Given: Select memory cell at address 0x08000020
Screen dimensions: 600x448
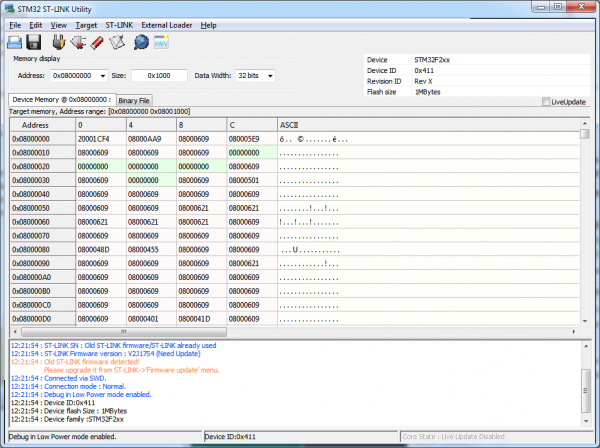Looking at the screenshot, I should 100,167.
